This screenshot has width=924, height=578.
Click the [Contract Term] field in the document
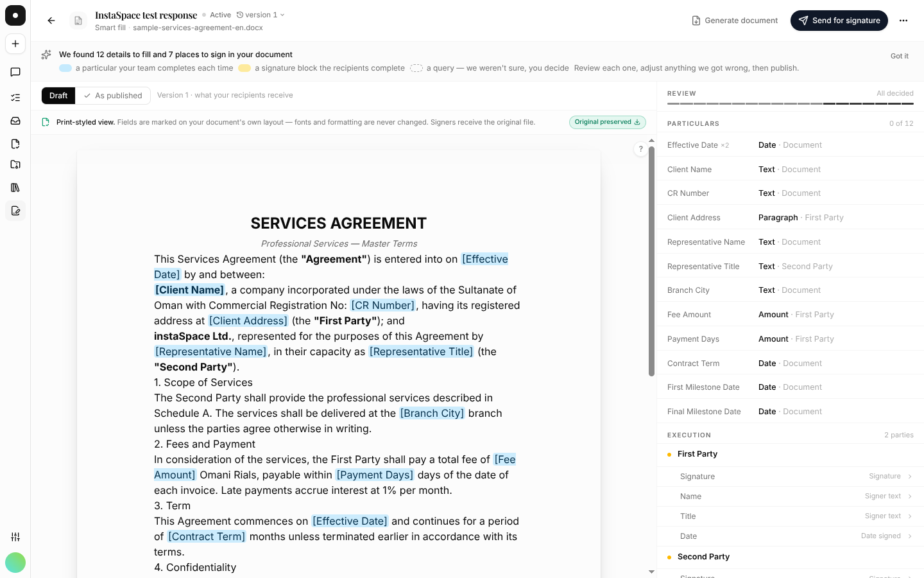coord(207,537)
